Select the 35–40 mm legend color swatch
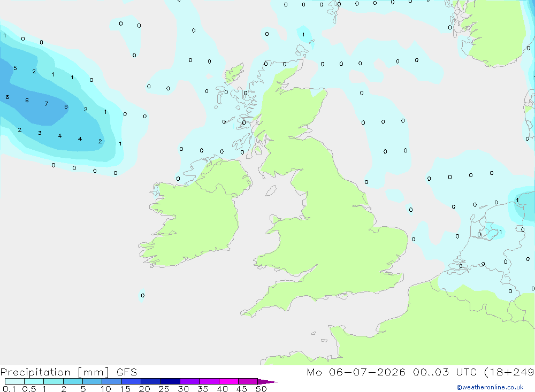The width and height of the screenshot is (535, 392). (209, 381)
